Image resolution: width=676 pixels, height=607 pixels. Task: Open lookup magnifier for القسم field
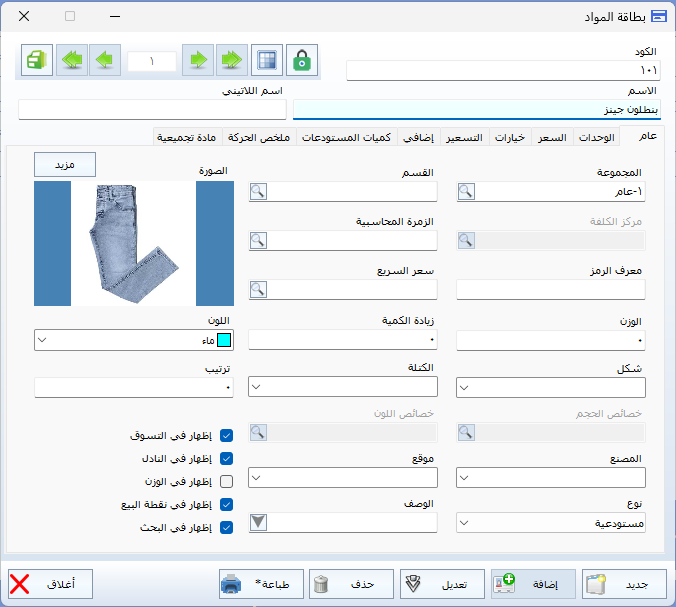coord(258,191)
